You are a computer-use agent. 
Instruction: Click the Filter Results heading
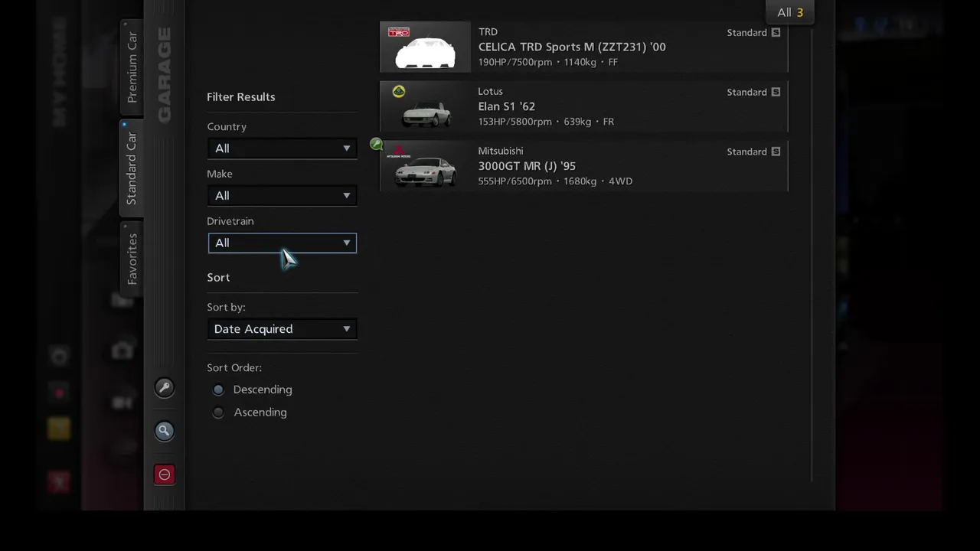pyautogui.click(x=241, y=97)
